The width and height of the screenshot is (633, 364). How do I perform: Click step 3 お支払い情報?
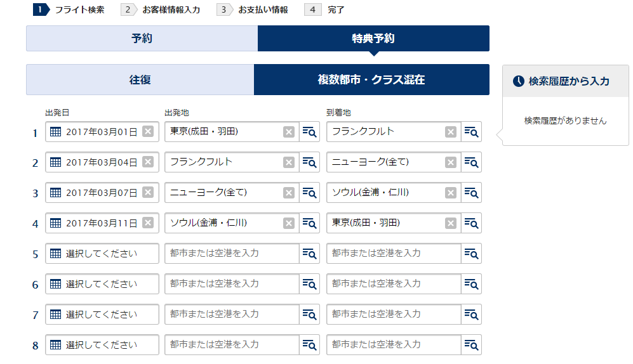[252, 10]
